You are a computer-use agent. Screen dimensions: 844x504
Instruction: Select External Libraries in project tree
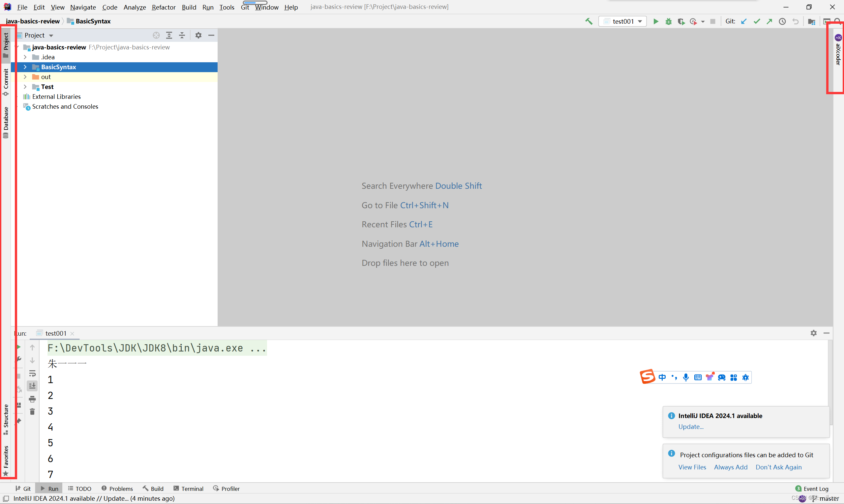[56, 97]
